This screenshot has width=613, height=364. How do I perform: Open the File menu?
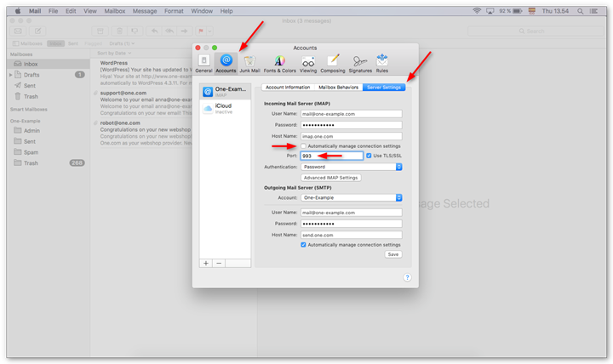[x=53, y=11]
